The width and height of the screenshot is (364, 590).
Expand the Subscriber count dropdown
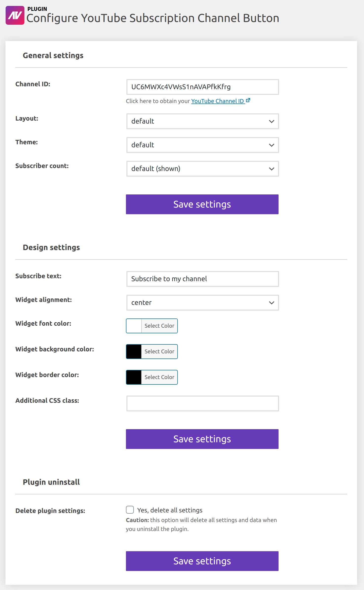coord(202,169)
